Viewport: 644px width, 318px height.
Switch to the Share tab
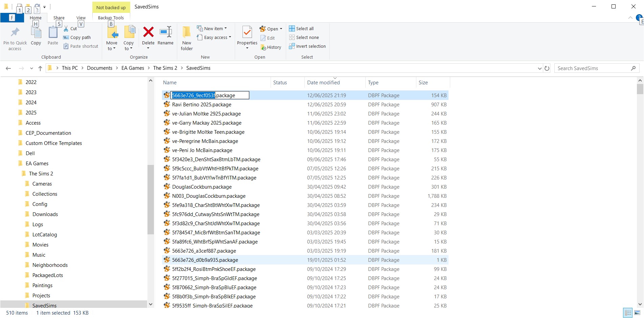(59, 18)
